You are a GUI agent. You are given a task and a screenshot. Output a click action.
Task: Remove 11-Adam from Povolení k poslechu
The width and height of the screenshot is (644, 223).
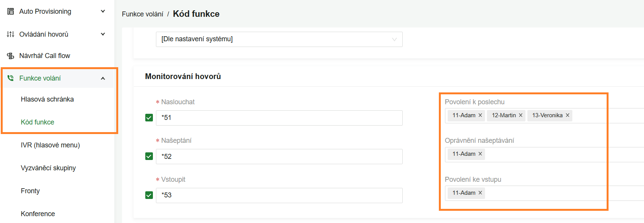point(480,115)
